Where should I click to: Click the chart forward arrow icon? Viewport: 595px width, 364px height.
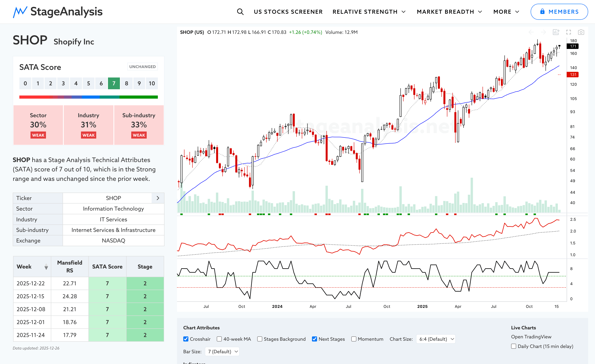tap(543, 32)
